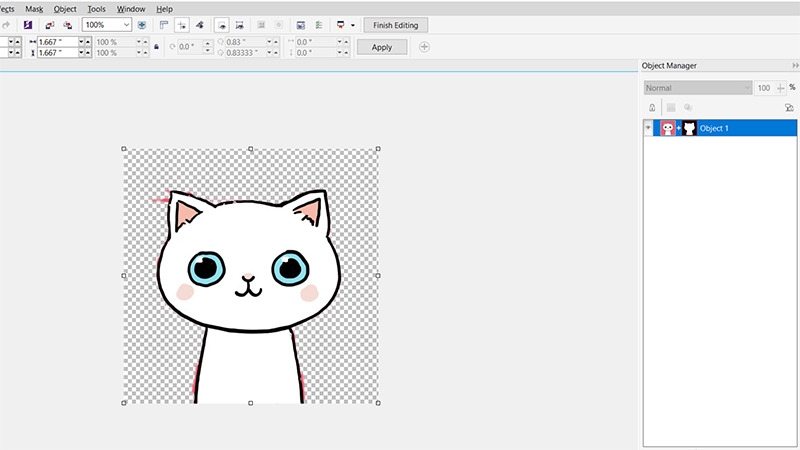This screenshot has width=800, height=450.
Task: Click the Import icon in the toolbar
Action: click(x=49, y=25)
